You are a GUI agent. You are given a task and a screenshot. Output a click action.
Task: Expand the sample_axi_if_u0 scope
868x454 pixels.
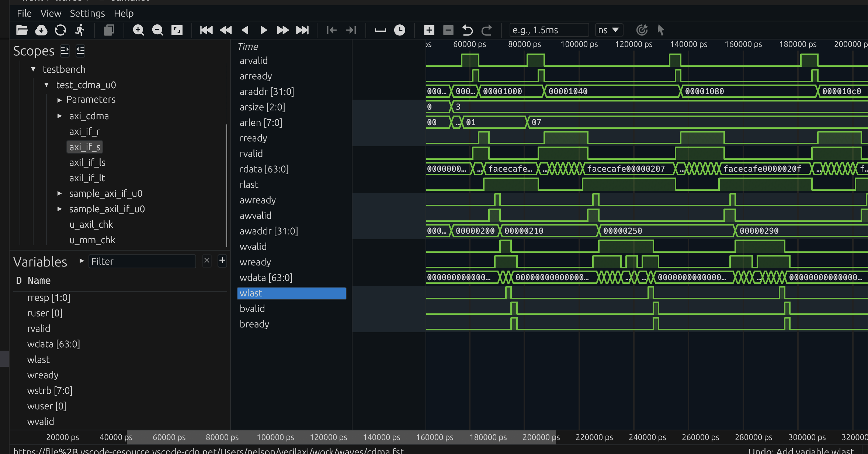59,193
